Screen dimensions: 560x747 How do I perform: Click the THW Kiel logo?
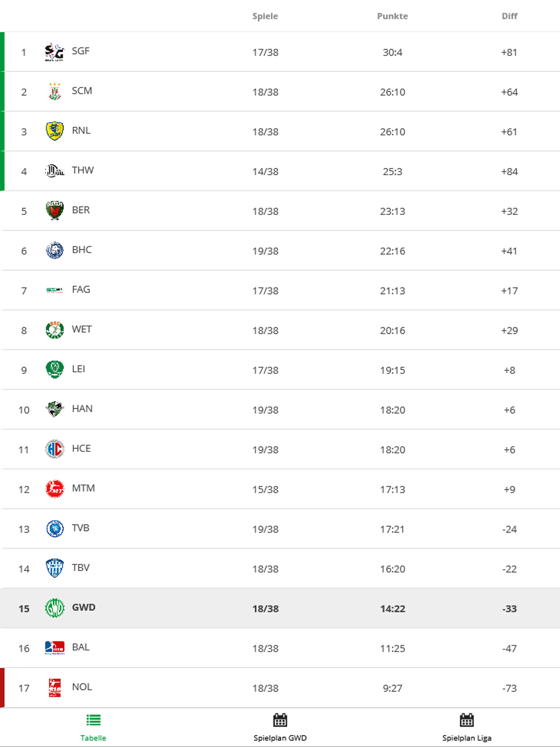(55, 171)
